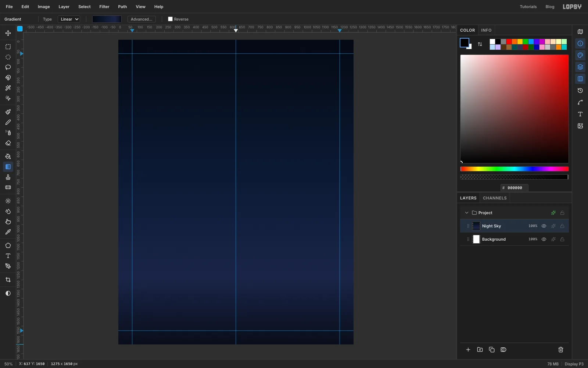Select the Text tool in left toolbar

8,256
